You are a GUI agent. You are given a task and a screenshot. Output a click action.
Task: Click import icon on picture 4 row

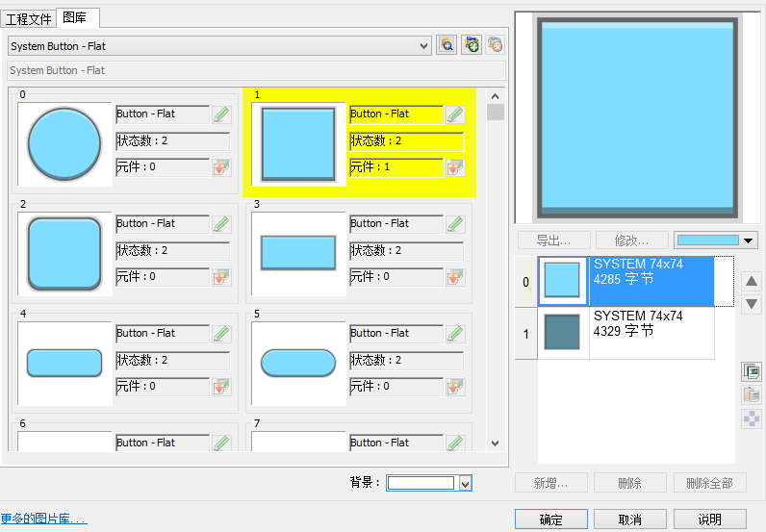point(221,387)
